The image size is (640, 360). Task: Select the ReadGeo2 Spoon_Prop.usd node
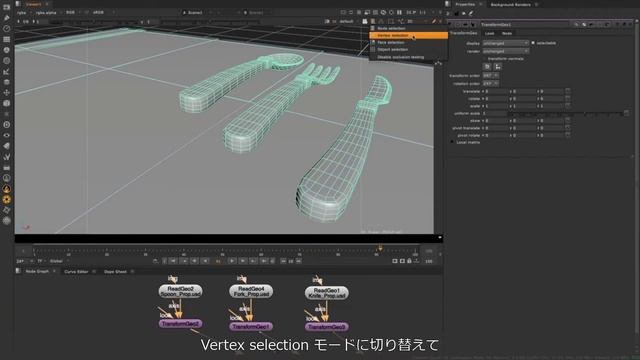[180, 291]
